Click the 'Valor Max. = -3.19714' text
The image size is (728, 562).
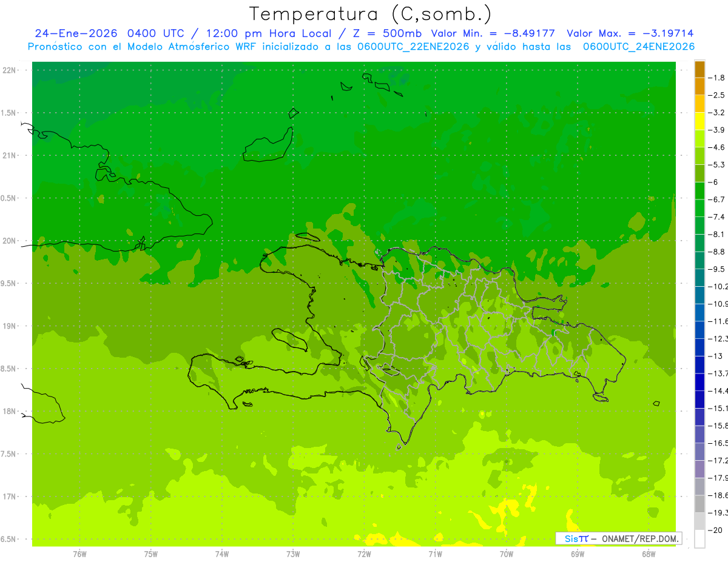pos(630,34)
